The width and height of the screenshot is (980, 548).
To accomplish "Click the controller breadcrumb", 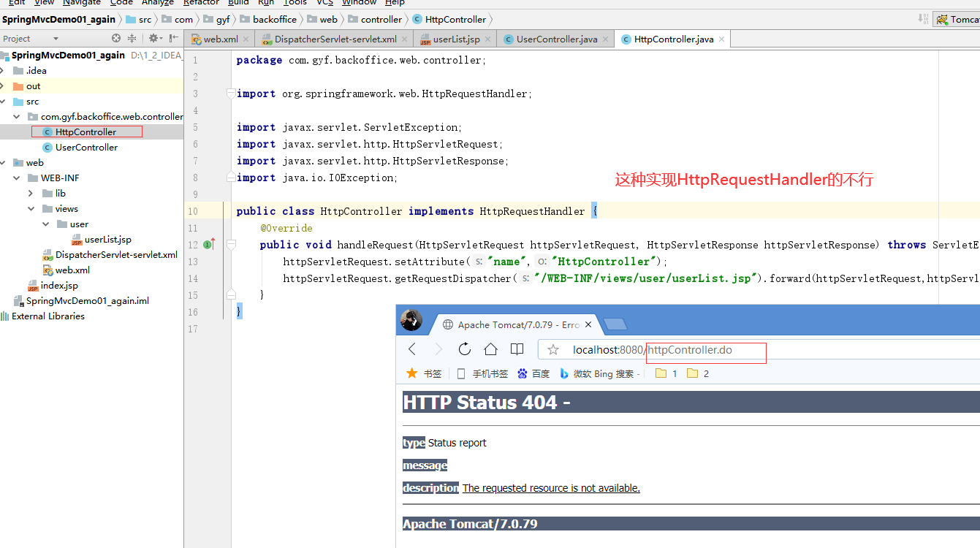I will pyautogui.click(x=375, y=20).
